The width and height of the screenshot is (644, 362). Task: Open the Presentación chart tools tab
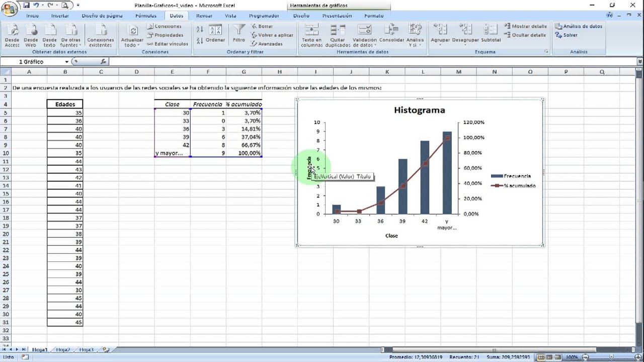point(337,16)
